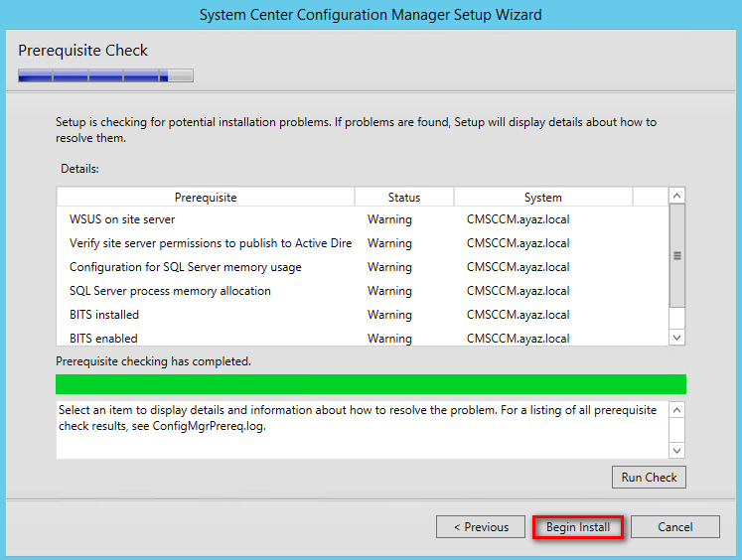
Task: Select 'Configuration for SQL Server memory usage' row
Action: click(362, 267)
